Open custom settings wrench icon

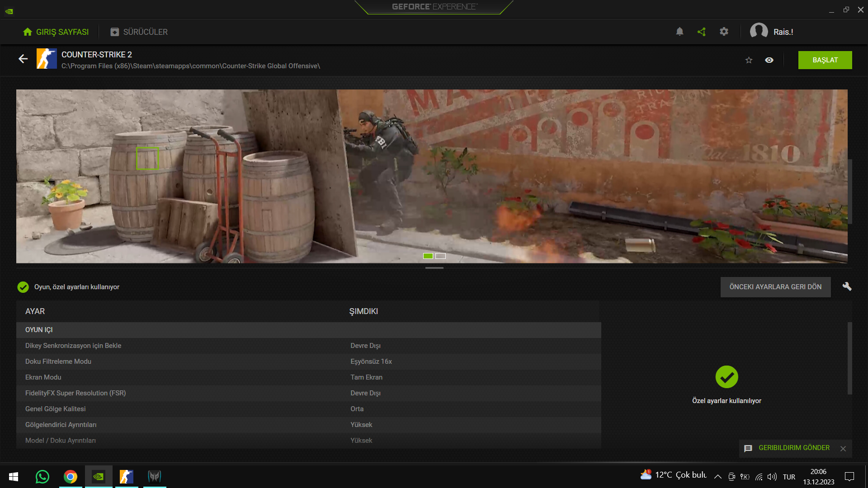tap(847, 286)
